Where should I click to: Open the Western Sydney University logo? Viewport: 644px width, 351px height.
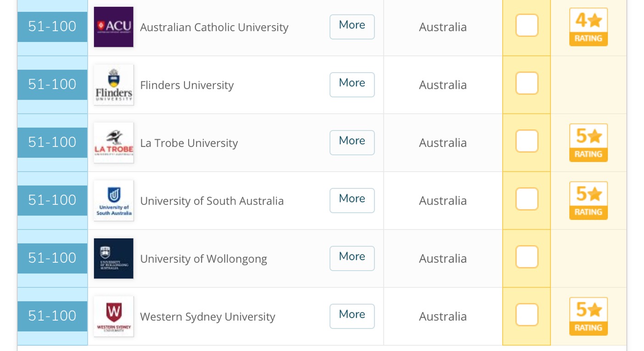(x=113, y=317)
